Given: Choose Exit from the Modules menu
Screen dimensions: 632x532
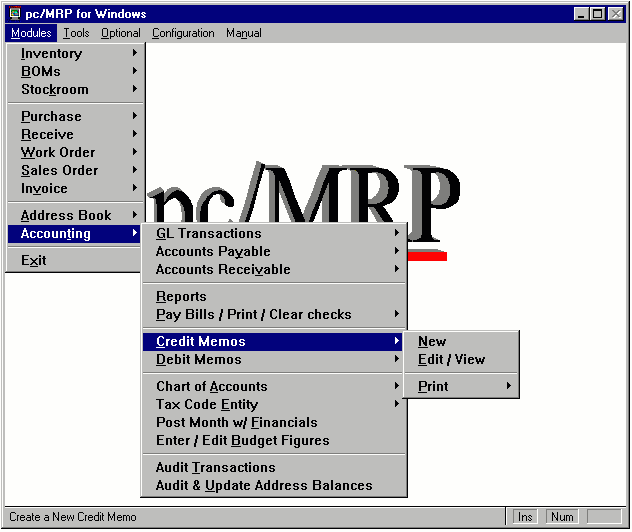Looking at the screenshot, I should [x=75, y=260].
